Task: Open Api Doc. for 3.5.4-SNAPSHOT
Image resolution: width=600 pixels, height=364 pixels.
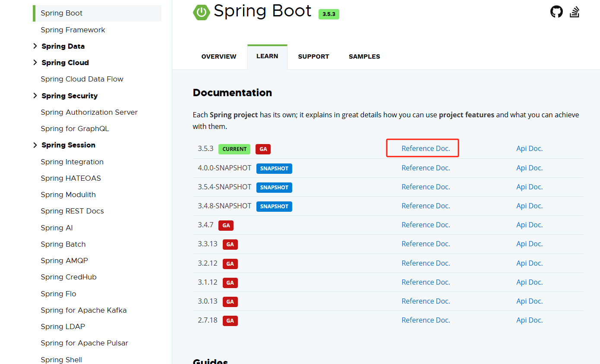Action: (x=530, y=187)
